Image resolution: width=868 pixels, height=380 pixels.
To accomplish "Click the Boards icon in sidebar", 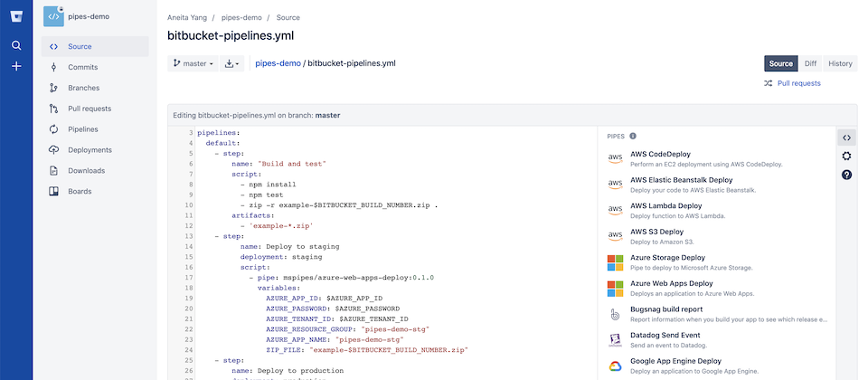I will [x=53, y=191].
